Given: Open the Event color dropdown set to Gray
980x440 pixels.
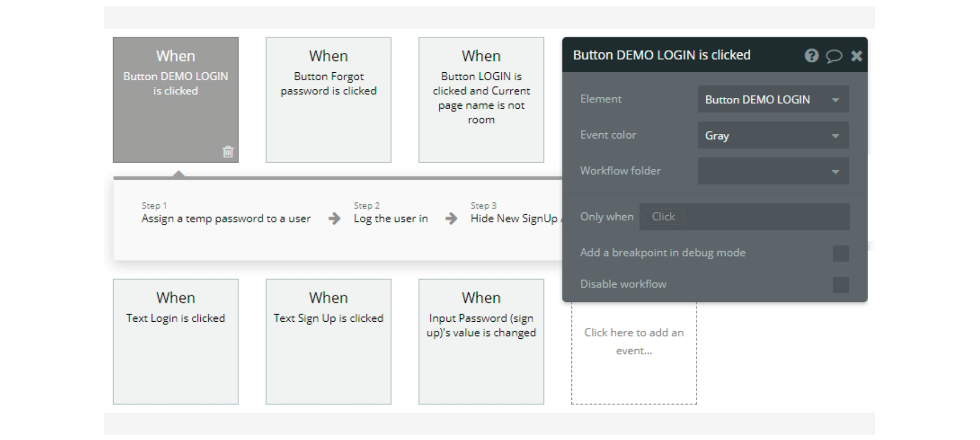Looking at the screenshot, I should [x=773, y=135].
